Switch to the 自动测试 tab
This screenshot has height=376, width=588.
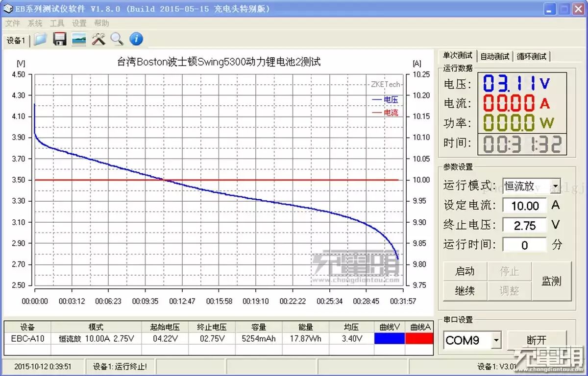coord(495,56)
